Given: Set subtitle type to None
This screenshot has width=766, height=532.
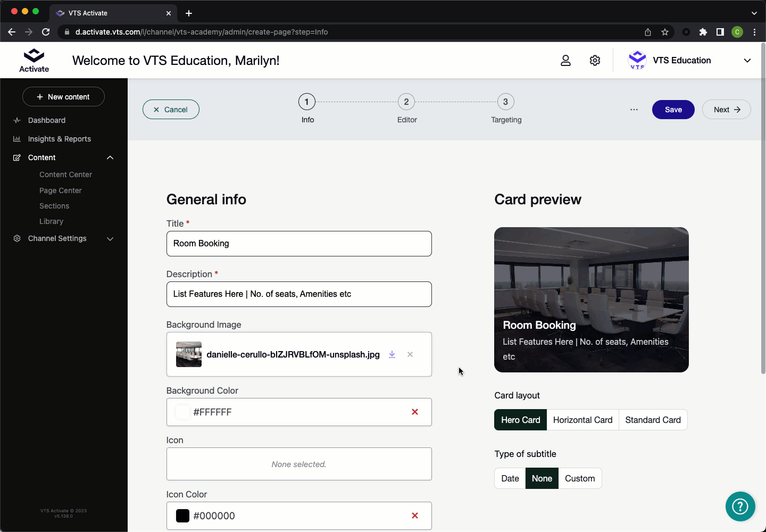Looking at the screenshot, I should point(542,478).
